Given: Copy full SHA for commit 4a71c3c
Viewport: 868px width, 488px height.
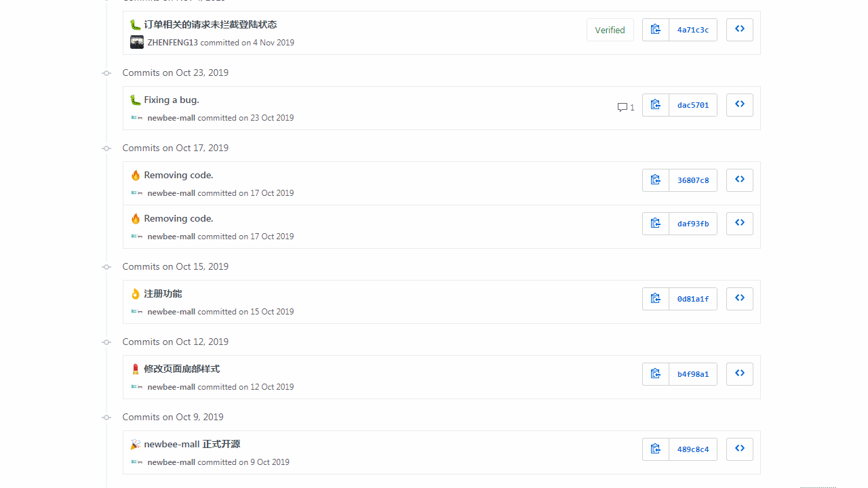Looking at the screenshot, I should pyautogui.click(x=656, y=30).
